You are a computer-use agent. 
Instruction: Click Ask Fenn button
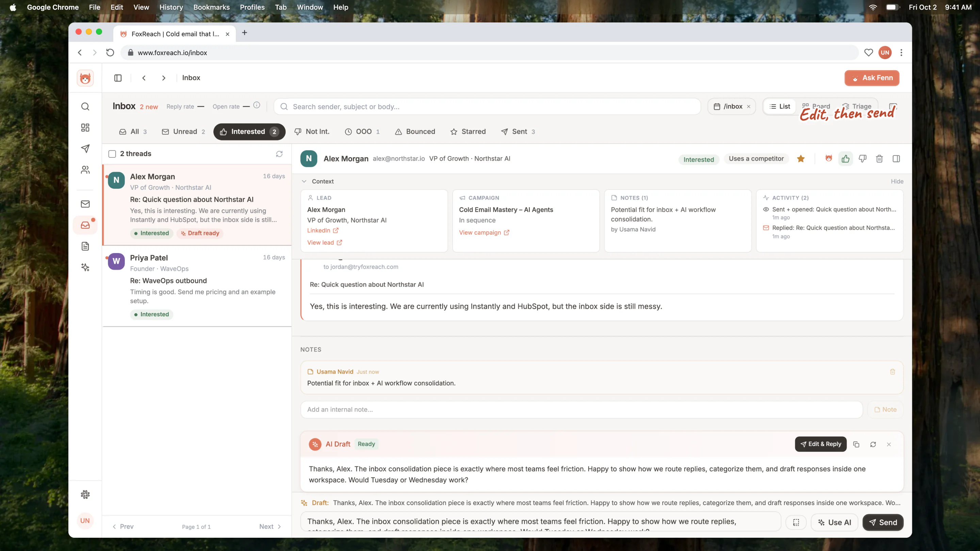click(871, 78)
